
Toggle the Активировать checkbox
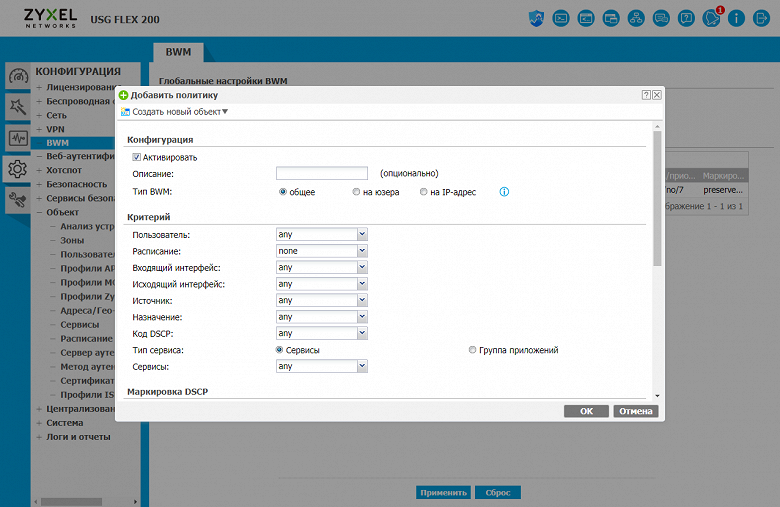coord(136,157)
